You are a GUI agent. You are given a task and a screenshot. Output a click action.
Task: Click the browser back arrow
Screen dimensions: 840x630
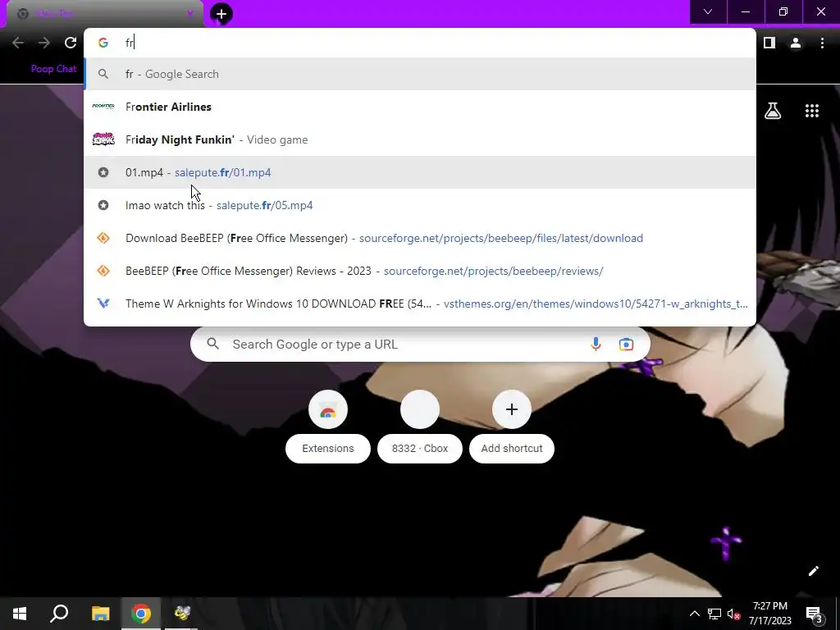click(18, 43)
